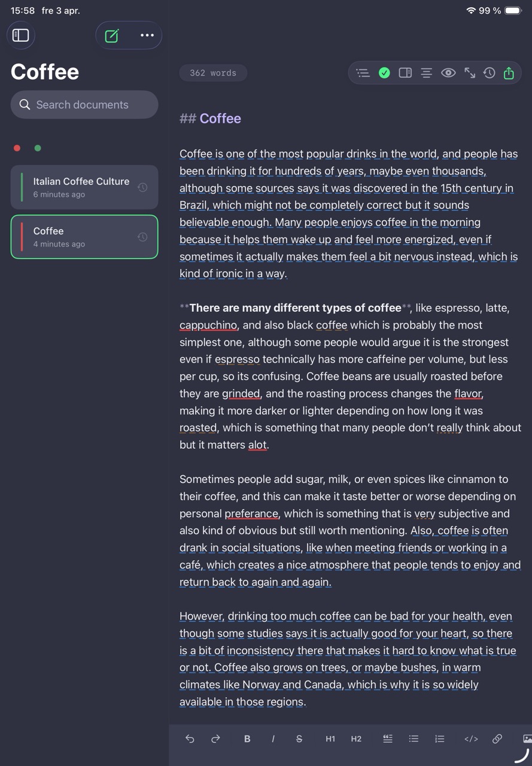532x766 pixels.
Task: Insert H1 heading from format bar
Action: tap(330, 739)
